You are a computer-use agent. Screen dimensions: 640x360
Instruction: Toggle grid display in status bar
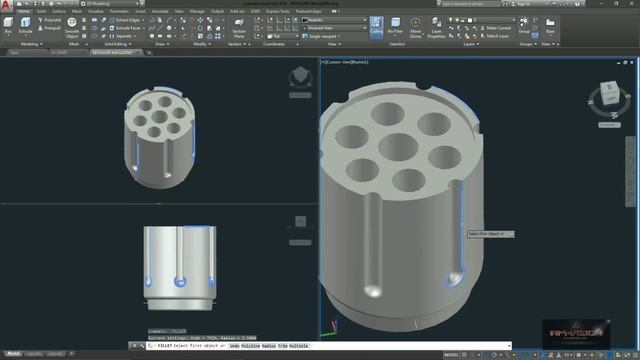pos(464,355)
